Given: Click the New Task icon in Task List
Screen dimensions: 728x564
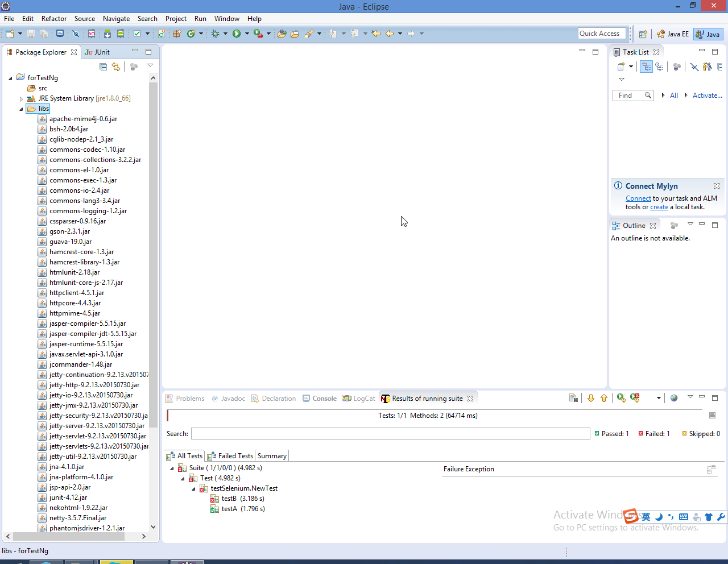Looking at the screenshot, I should pyautogui.click(x=621, y=67).
